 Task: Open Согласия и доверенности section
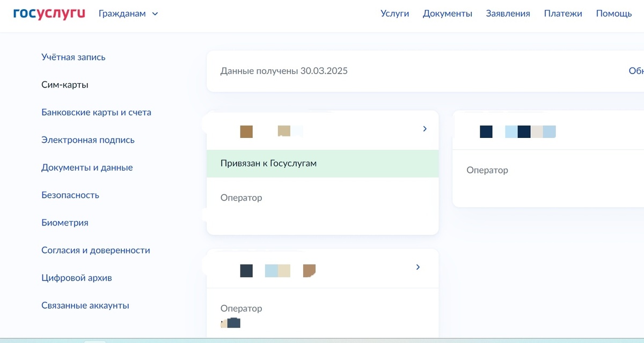tap(96, 250)
